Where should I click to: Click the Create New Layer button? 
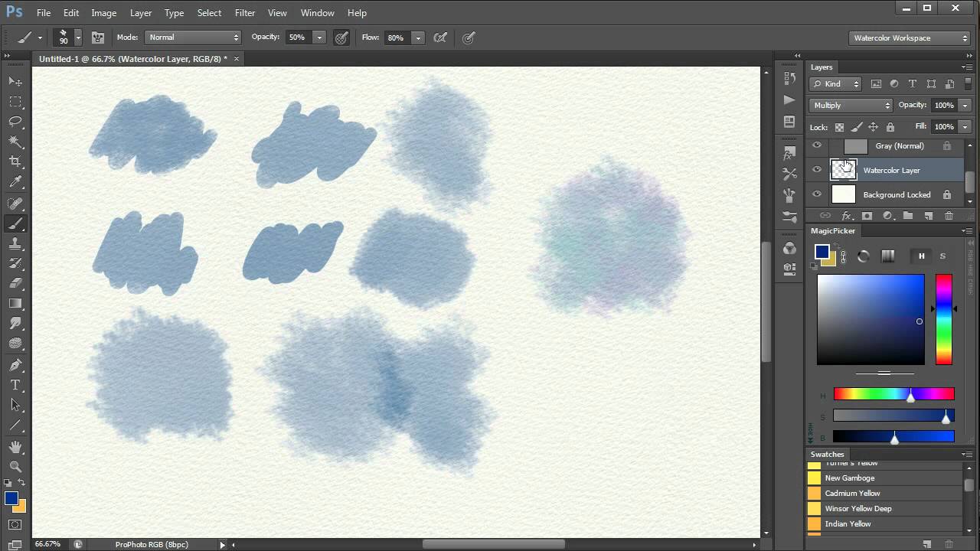coord(929,217)
